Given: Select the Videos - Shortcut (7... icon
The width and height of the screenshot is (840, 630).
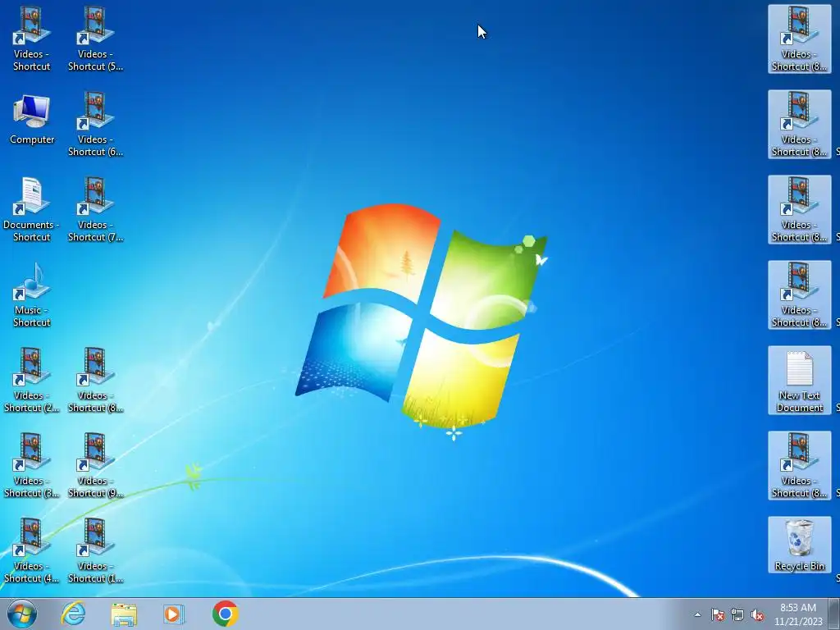Looking at the screenshot, I should [x=95, y=209].
